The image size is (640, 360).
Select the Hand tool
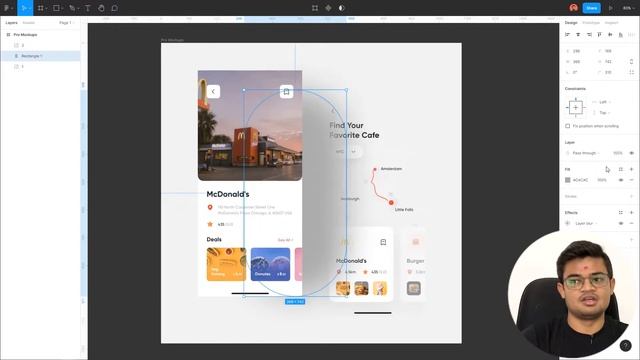tap(101, 8)
